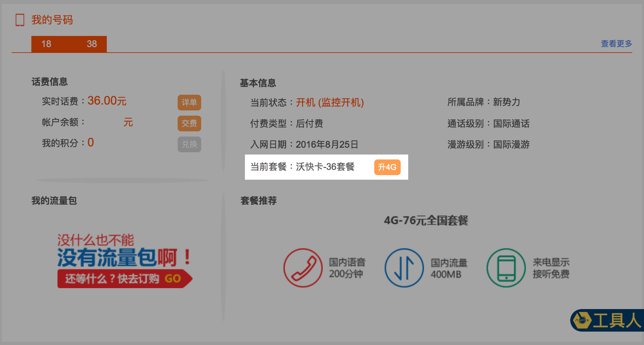This screenshot has height=345, width=644.
Task: Click the 通话级别：国际通话 text
Action: (x=489, y=123)
